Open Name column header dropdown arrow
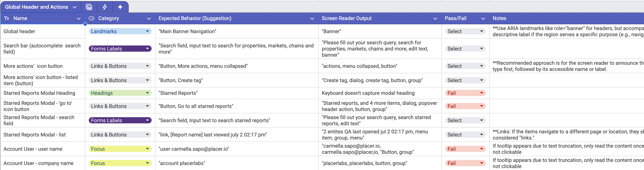Image resolution: width=644 pixels, height=170 pixels. click(x=79, y=19)
